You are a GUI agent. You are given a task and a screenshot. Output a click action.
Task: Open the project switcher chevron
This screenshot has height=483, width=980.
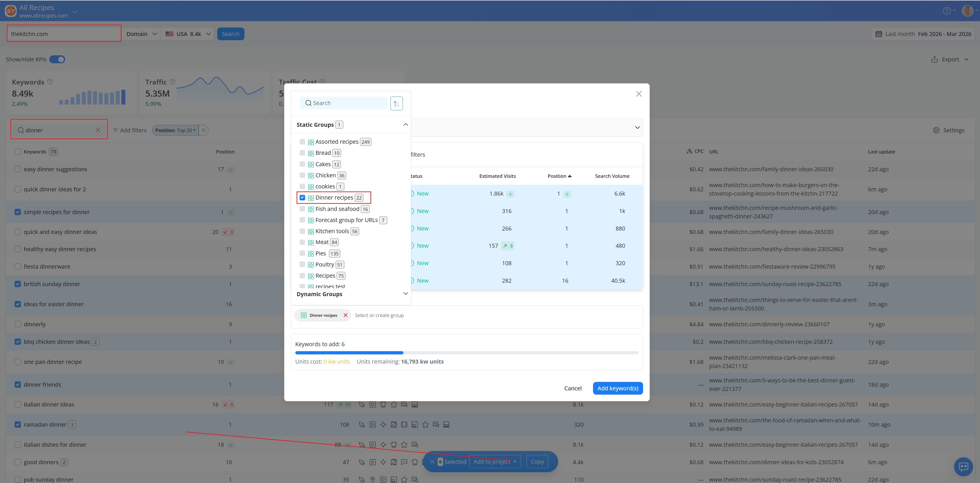75,12
